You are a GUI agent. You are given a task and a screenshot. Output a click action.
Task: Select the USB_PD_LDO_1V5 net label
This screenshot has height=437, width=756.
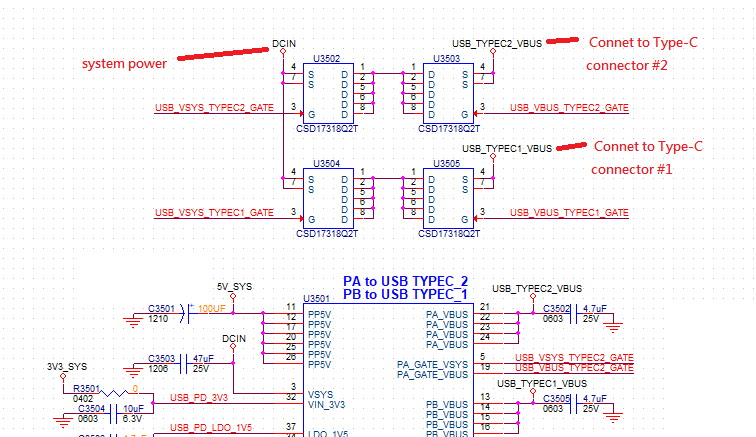click(211, 428)
